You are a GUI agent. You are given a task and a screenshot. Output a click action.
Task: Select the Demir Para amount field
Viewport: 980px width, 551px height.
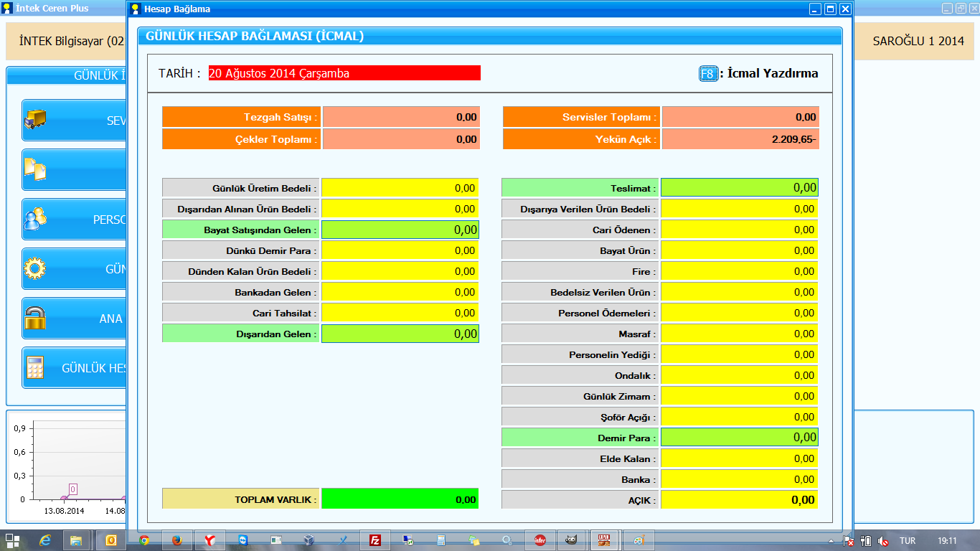[x=739, y=438]
